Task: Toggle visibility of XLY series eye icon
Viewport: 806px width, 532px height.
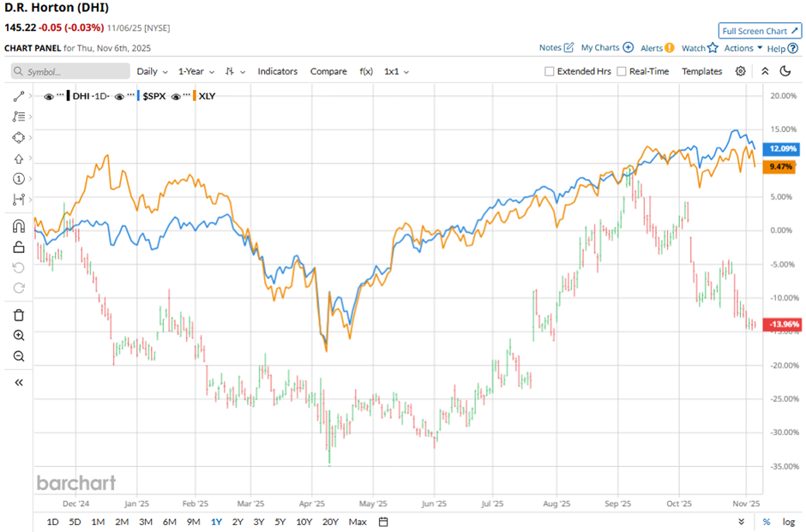Action: [176, 97]
